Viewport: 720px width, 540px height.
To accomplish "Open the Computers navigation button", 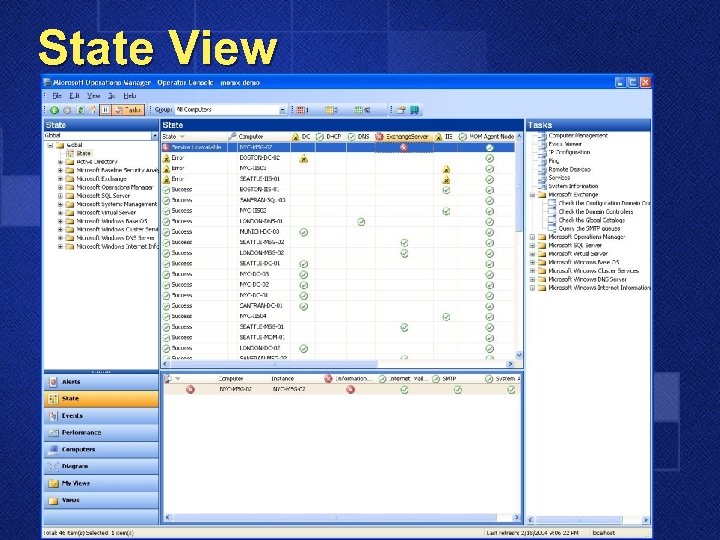I will click(x=101, y=450).
